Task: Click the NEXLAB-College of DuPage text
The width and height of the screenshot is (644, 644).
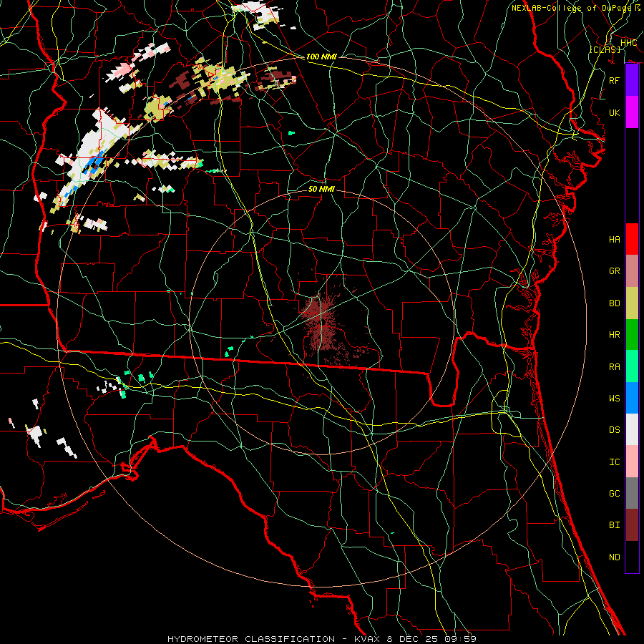Action: pos(571,8)
